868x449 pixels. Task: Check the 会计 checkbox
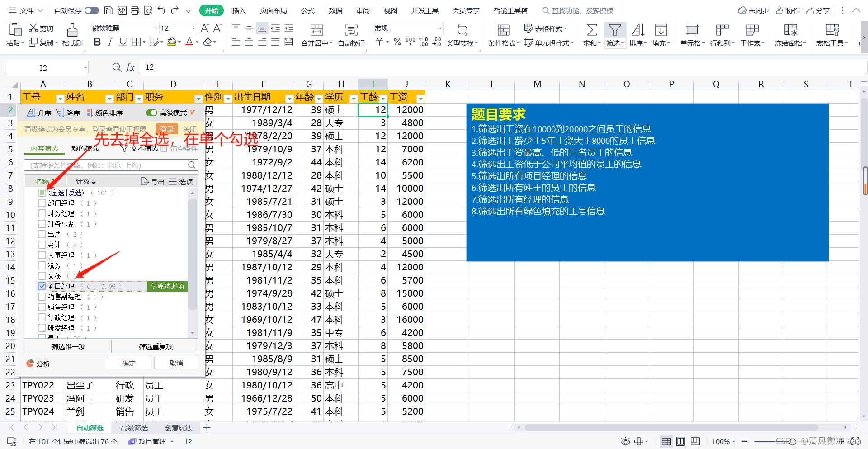[42, 245]
